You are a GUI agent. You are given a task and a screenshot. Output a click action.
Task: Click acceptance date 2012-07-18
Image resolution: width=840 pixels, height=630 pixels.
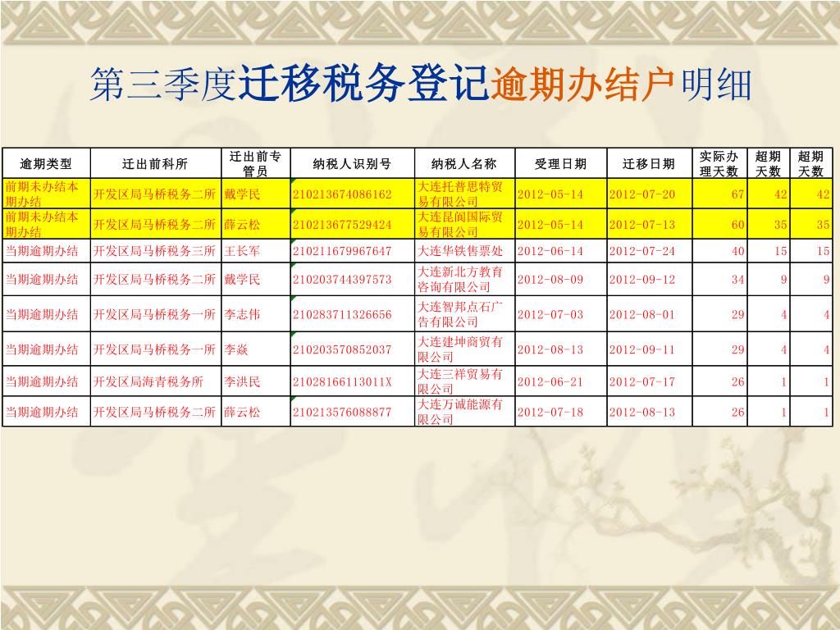(550, 412)
